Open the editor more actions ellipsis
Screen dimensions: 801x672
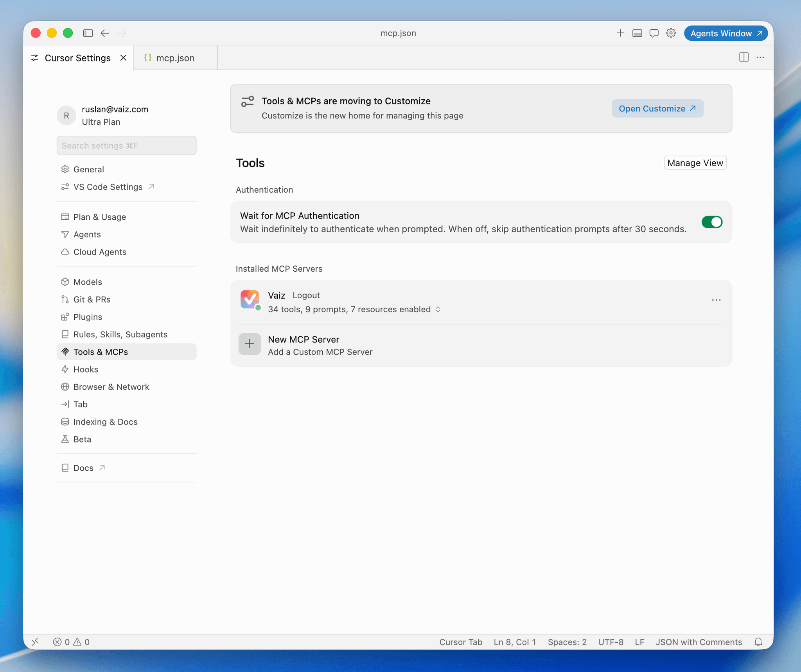click(760, 57)
